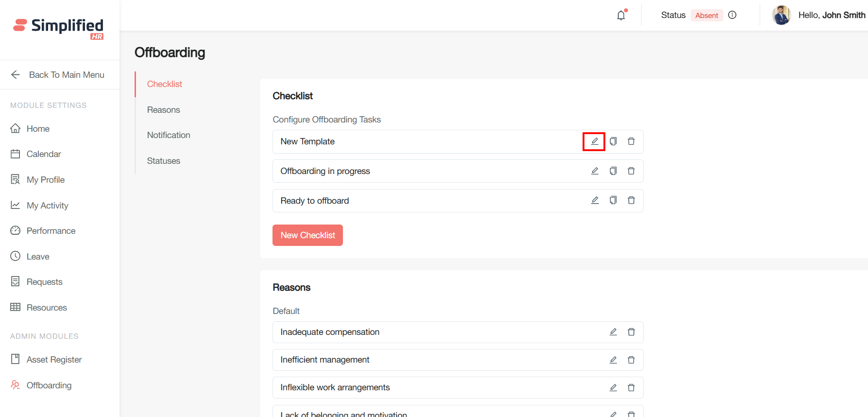This screenshot has height=417, width=868.
Task: Select the Statuses tab
Action: pyautogui.click(x=164, y=161)
